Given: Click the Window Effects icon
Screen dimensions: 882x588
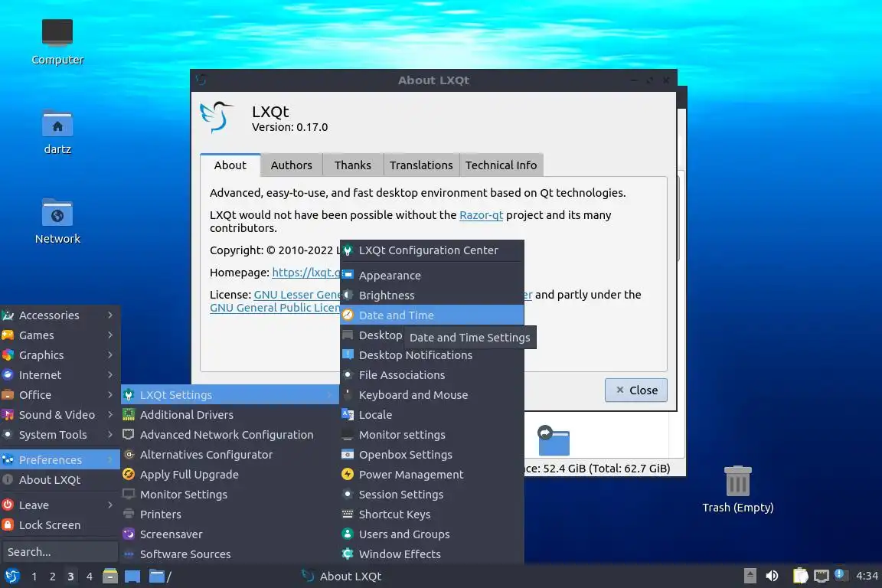Looking at the screenshot, I should pos(348,554).
